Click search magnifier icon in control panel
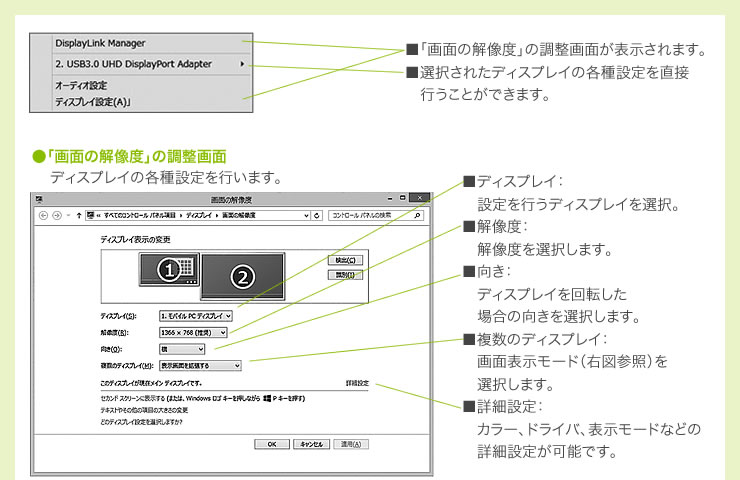The height and width of the screenshot is (480, 740). tap(417, 216)
